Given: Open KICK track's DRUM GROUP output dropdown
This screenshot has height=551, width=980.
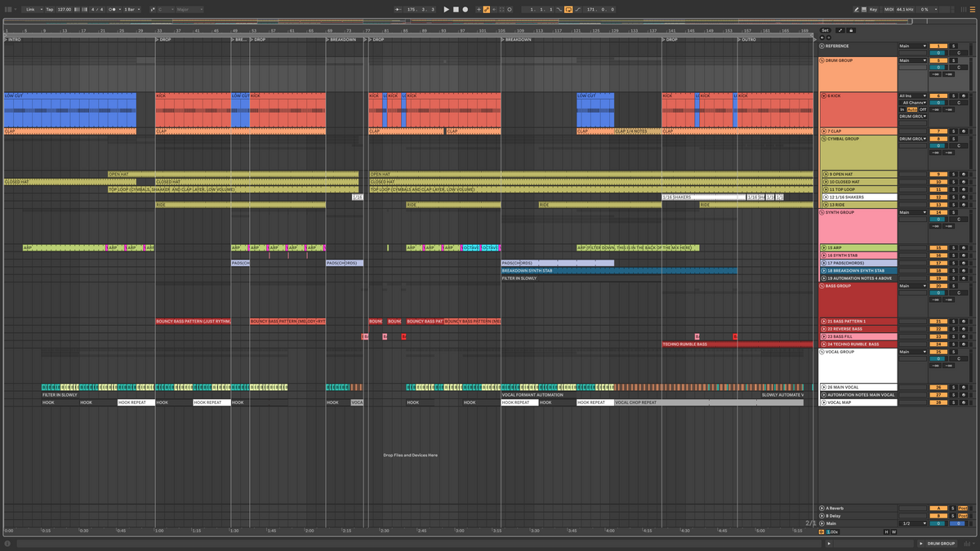Looking at the screenshot, I should (913, 116).
